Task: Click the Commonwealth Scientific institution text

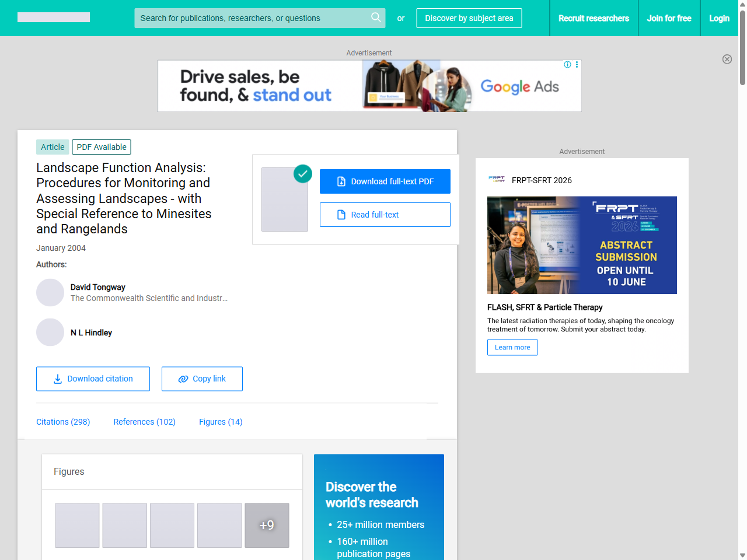Action: pos(149,298)
